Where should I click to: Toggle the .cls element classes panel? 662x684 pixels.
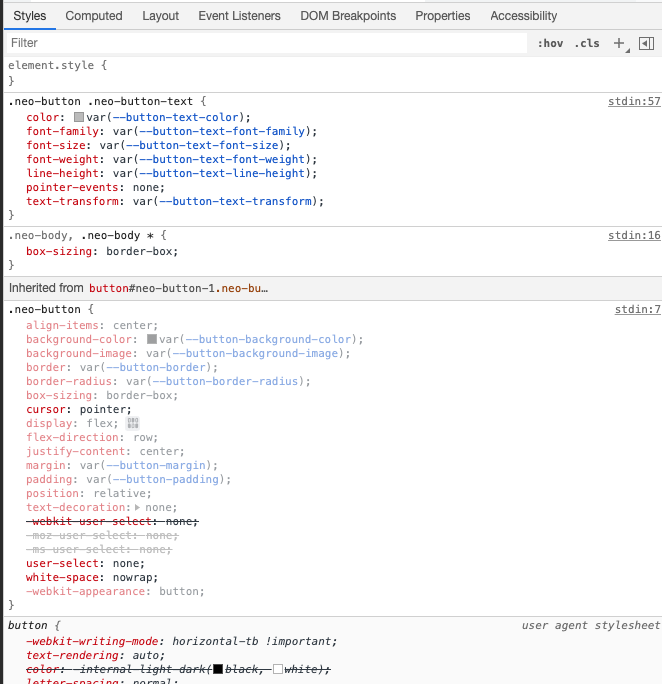coord(587,43)
